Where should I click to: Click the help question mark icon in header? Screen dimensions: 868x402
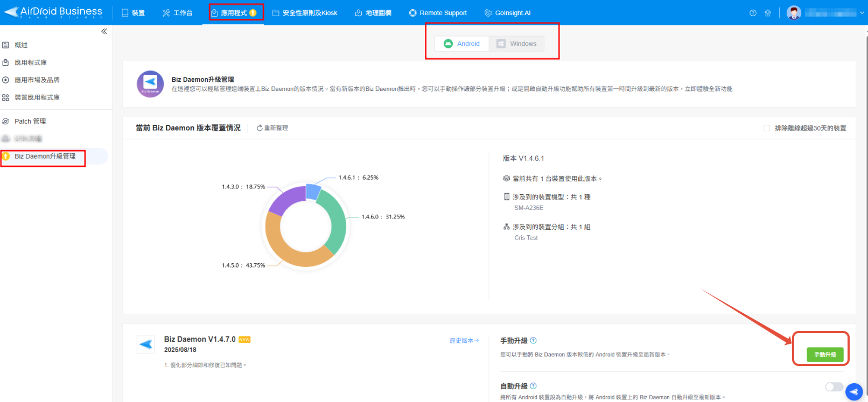coord(753,13)
